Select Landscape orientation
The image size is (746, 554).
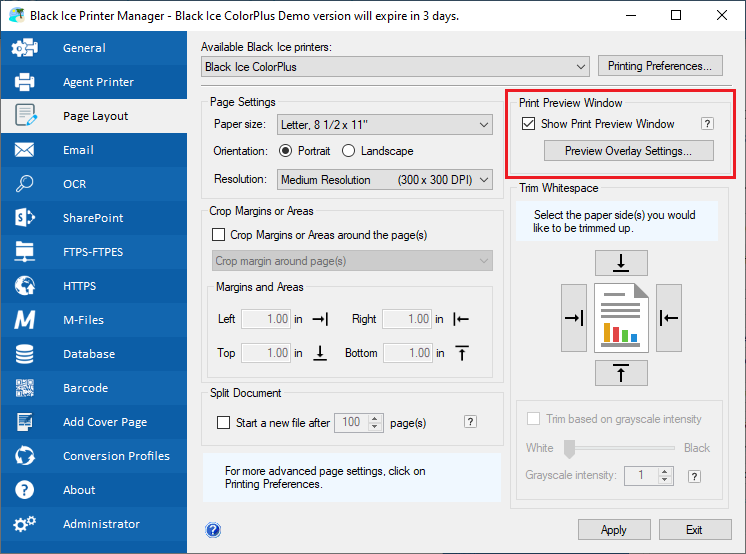(x=348, y=151)
